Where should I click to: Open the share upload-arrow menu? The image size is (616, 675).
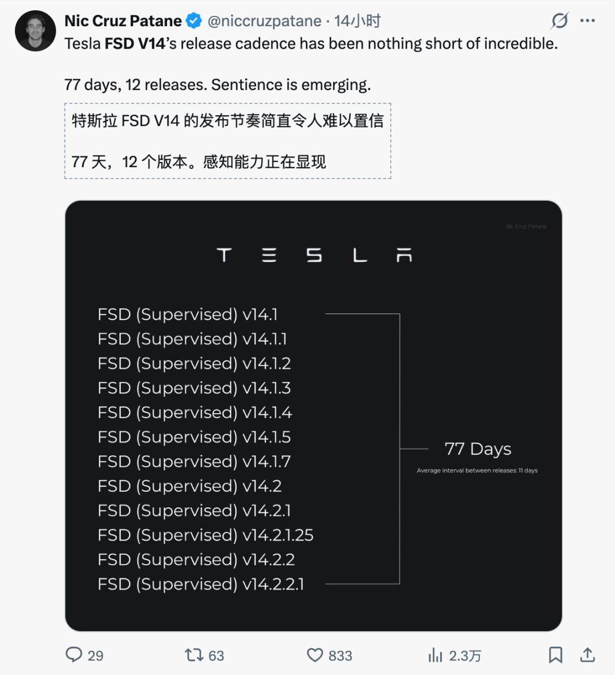[x=587, y=655]
